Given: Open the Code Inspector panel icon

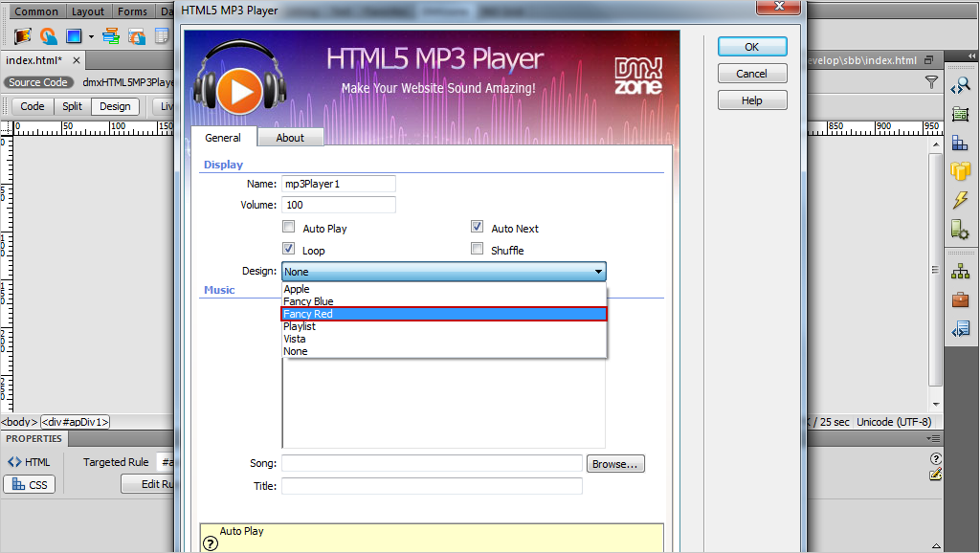Looking at the screenshot, I should pyautogui.click(x=960, y=85).
